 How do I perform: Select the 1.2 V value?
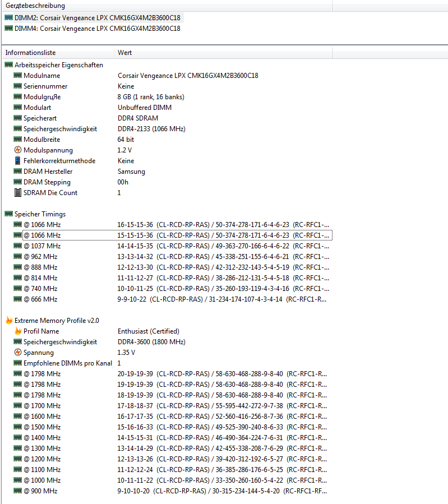(x=124, y=150)
